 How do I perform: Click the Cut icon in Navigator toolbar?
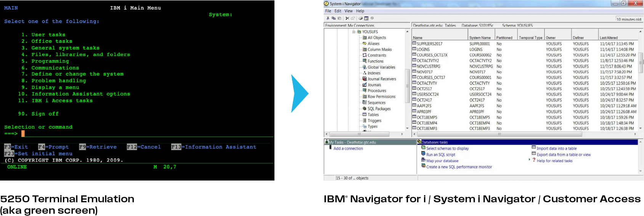point(328,18)
